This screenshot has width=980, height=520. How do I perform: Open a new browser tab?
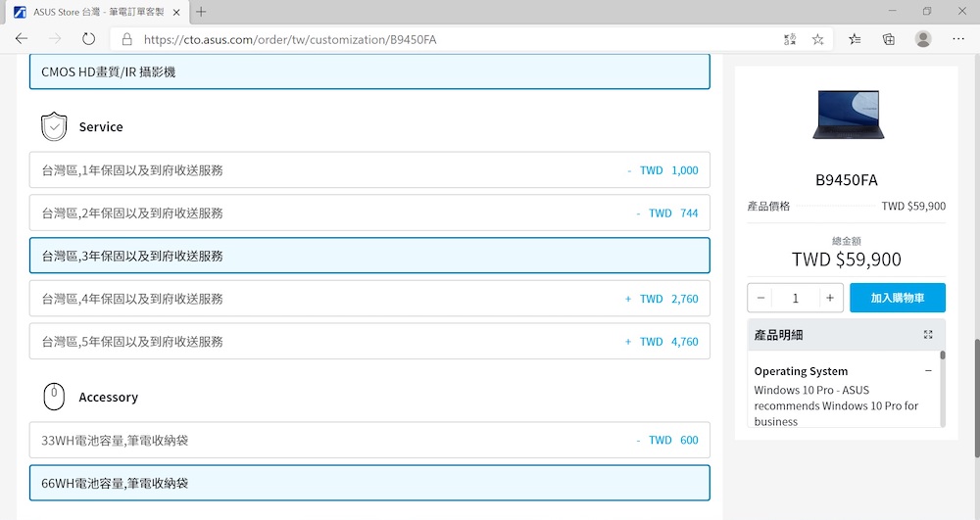201,12
